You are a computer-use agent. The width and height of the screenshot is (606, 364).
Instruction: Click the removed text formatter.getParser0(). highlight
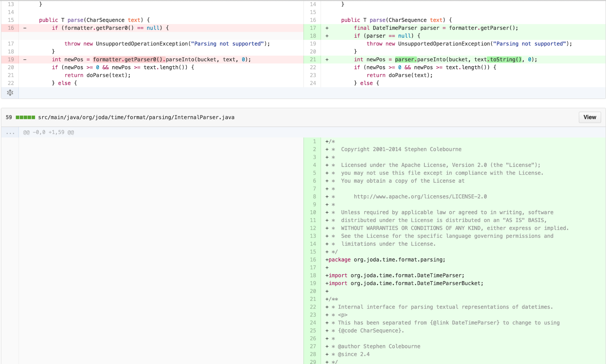[129, 59]
